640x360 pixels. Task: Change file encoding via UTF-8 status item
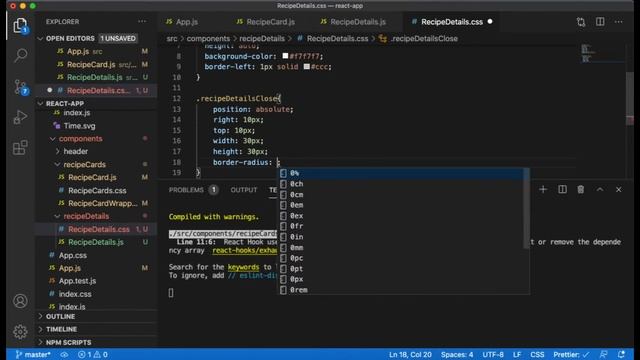(493, 354)
